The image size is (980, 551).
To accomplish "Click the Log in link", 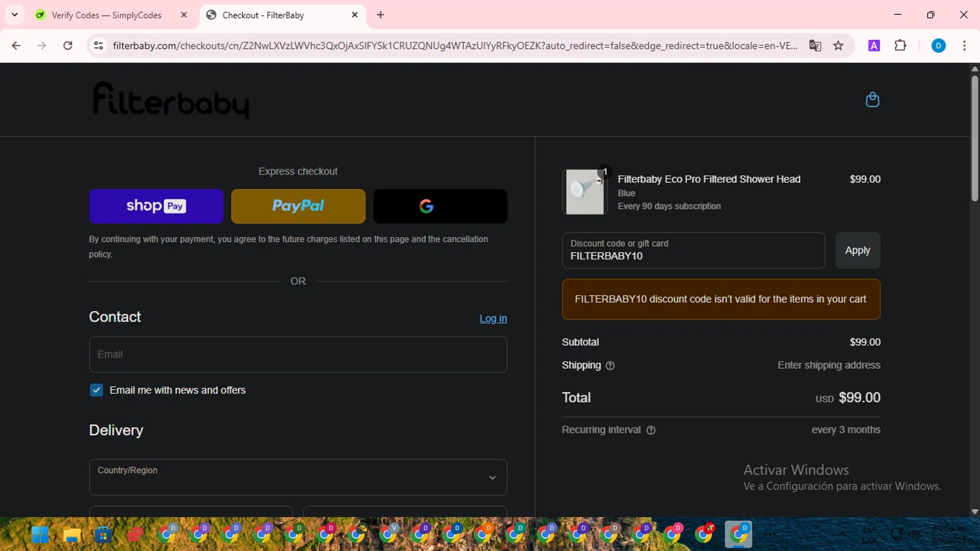I will pyautogui.click(x=493, y=319).
